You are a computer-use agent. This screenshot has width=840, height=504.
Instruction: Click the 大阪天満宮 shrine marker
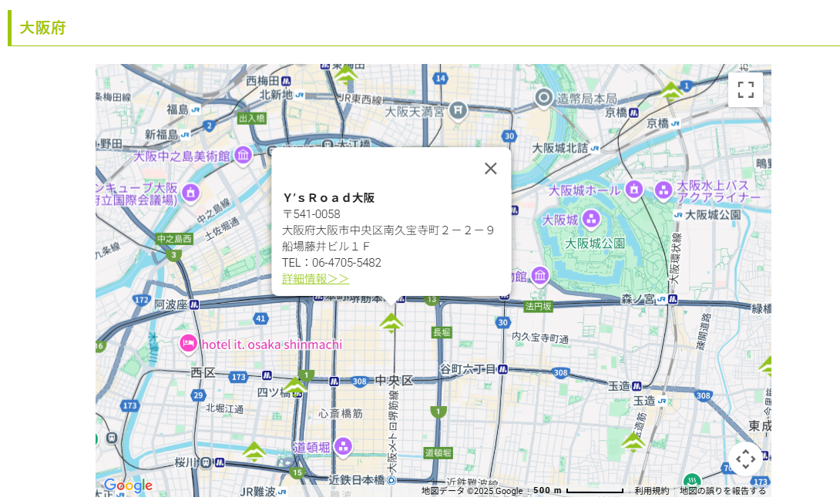tap(458, 110)
